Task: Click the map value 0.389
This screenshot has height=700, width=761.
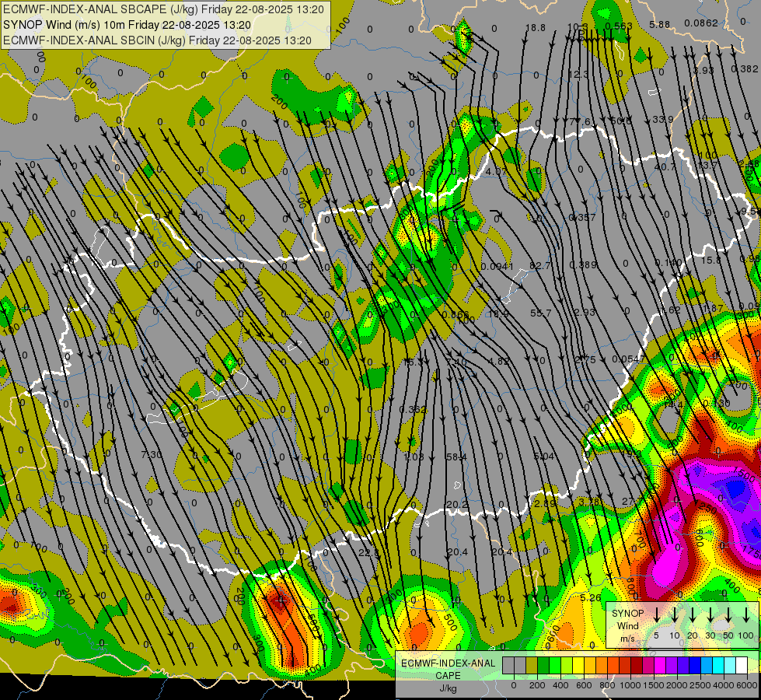Action: [583, 264]
